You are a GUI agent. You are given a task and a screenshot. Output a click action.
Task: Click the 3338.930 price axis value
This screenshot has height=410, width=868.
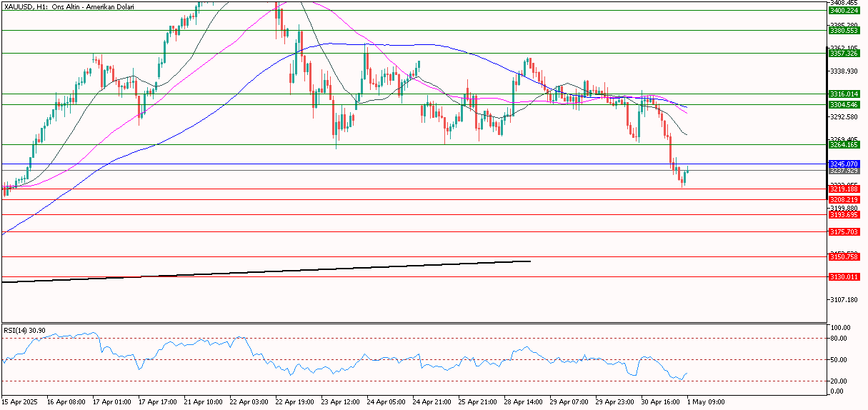click(x=844, y=71)
